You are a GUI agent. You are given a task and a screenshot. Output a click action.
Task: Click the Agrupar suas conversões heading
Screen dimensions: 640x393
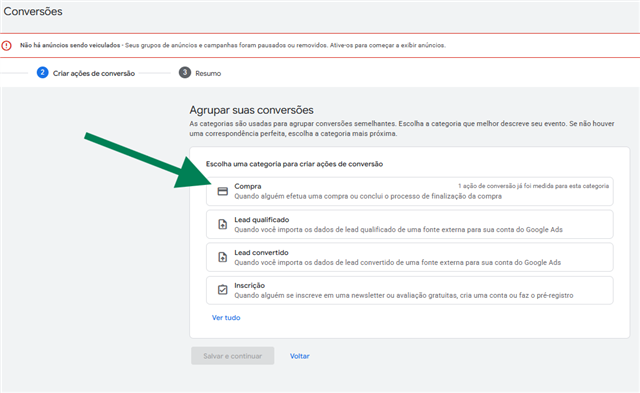[x=251, y=110]
